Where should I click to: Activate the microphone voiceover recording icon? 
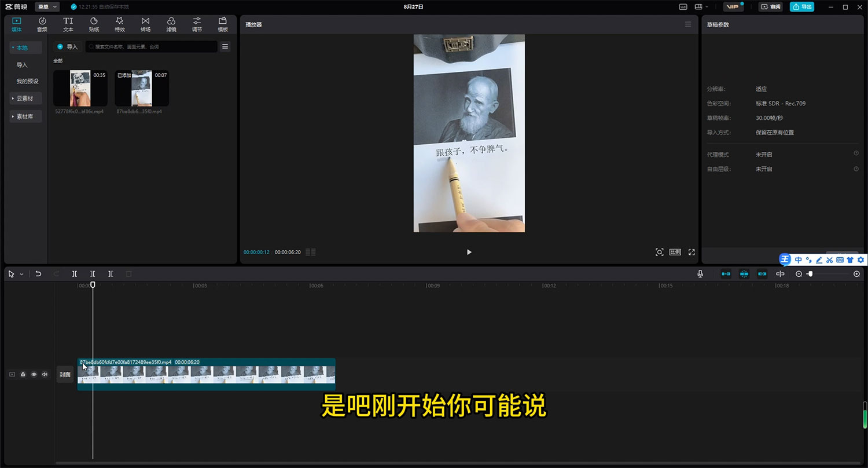coord(700,273)
